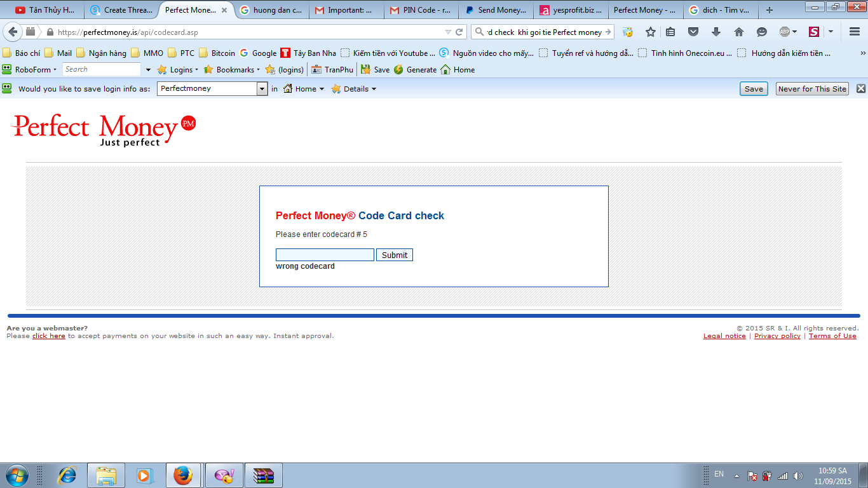Open the RoboForm menu dropdown
The image size is (868, 488).
29,70
